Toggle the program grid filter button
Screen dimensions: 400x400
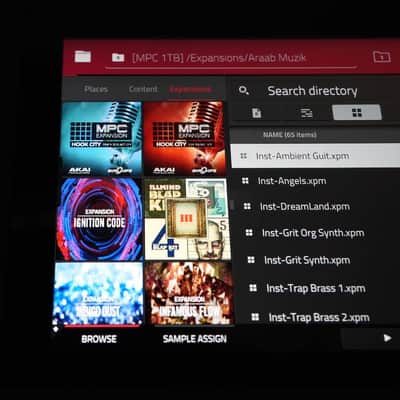357,112
